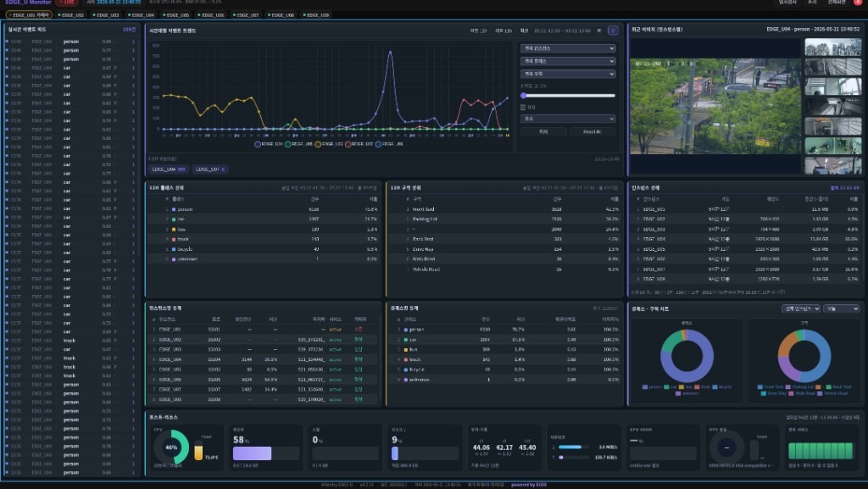Switch to the EDGE_U02 tab
The height and width of the screenshot is (489, 868).
71,15
